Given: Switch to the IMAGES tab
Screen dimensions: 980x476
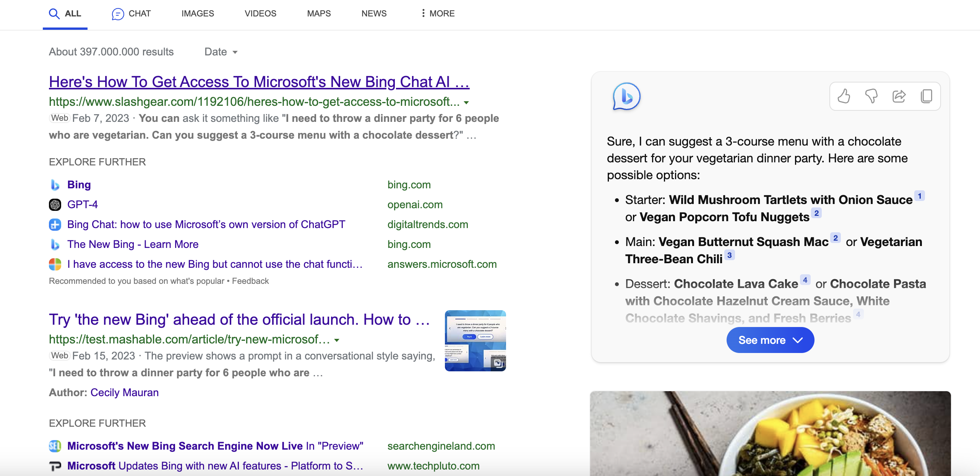Looking at the screenshot, I should pyautogui.click(x=198, y=14).
